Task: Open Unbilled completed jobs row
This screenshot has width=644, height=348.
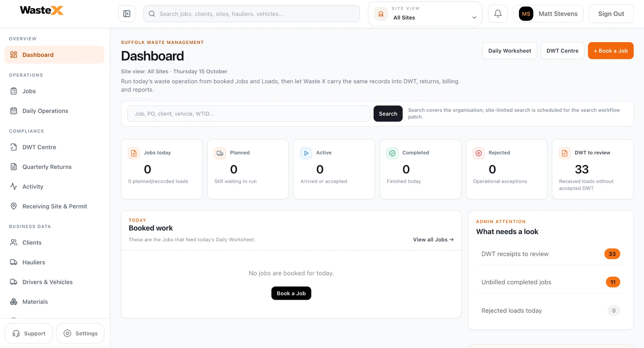Action: pos(551,282)
